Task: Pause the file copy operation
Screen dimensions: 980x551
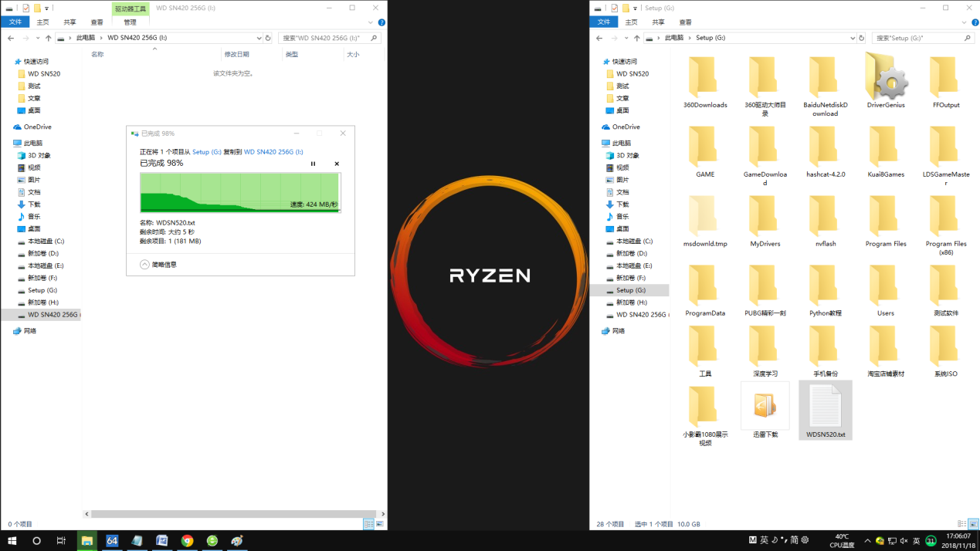Action: [313, 164]
